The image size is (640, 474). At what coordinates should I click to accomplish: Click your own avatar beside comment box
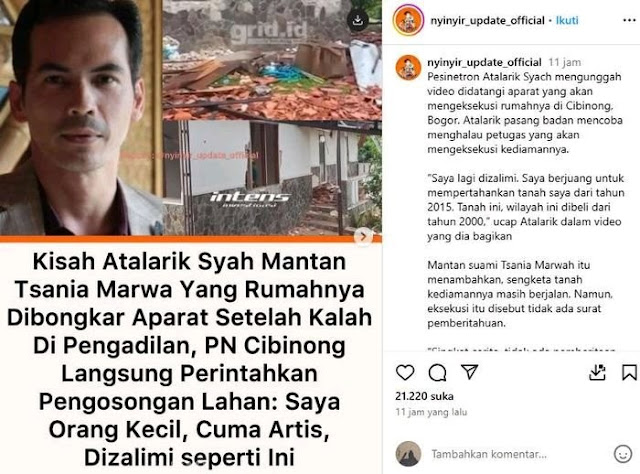point(408,454)
